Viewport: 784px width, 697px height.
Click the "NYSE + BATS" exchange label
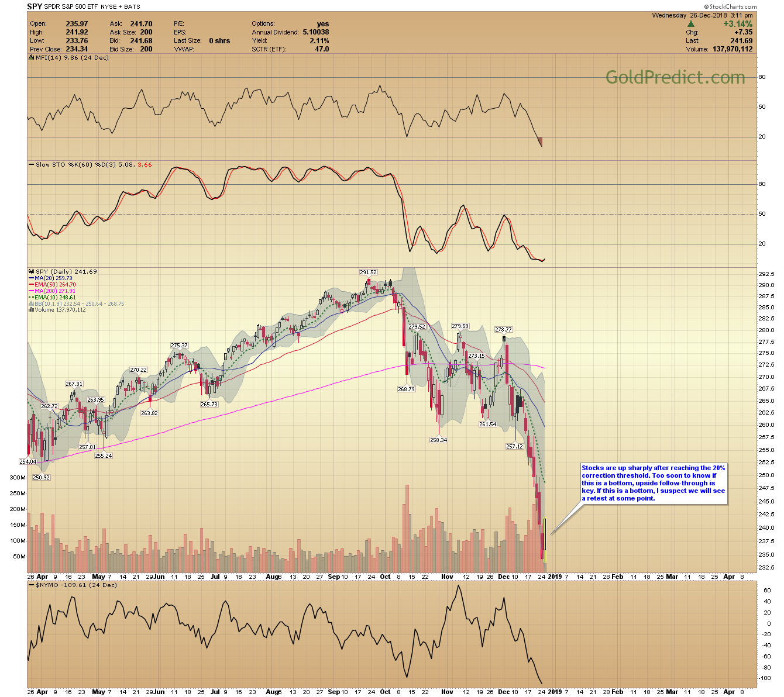coord(121,7)
